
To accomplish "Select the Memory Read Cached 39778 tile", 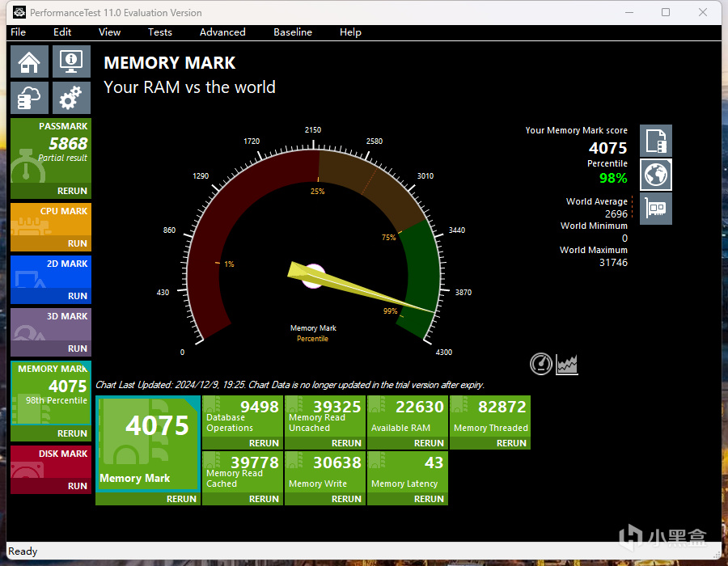I will 243,472.
